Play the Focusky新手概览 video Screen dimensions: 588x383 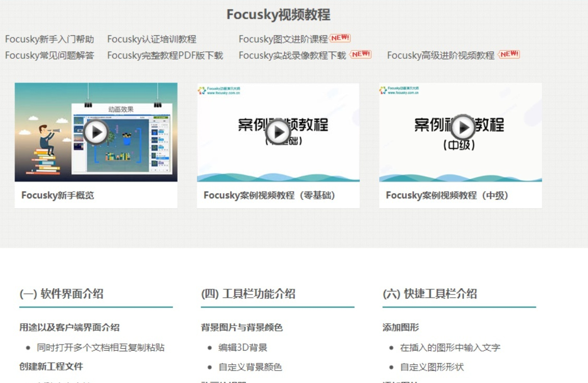(96, 132)
